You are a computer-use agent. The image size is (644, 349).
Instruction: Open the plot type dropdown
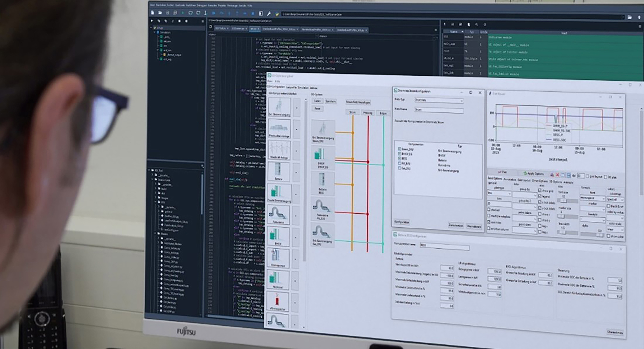coord(499,194)
